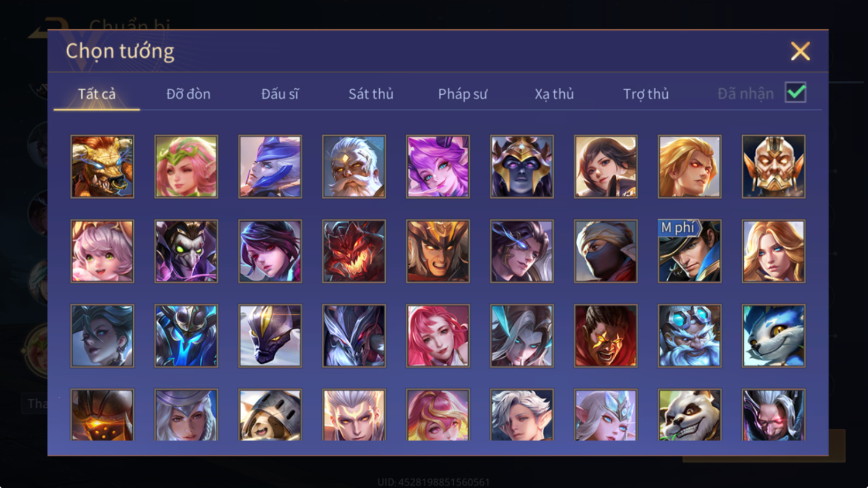Image resolution: width=868 pixels, height=488 pixels.
Task: Open the Sát thủ tab
Action: coord(371,94)
